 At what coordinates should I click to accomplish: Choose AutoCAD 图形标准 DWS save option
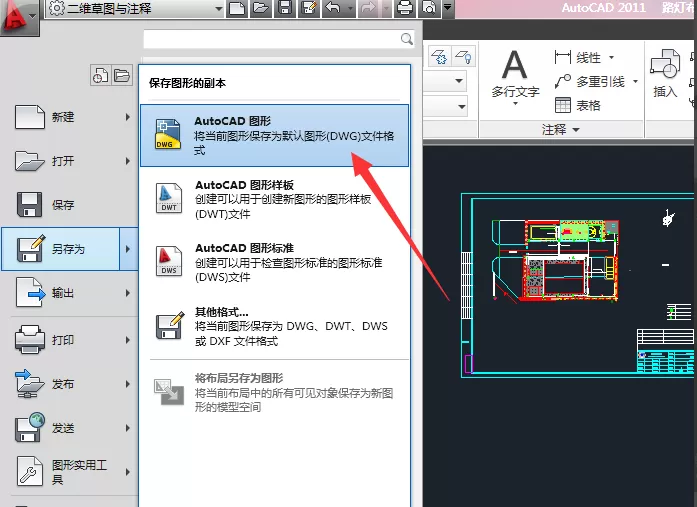(274, 263)
